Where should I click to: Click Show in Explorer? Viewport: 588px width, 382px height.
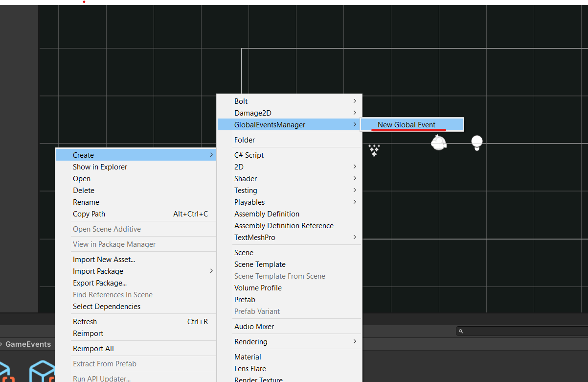click(100, 167)
